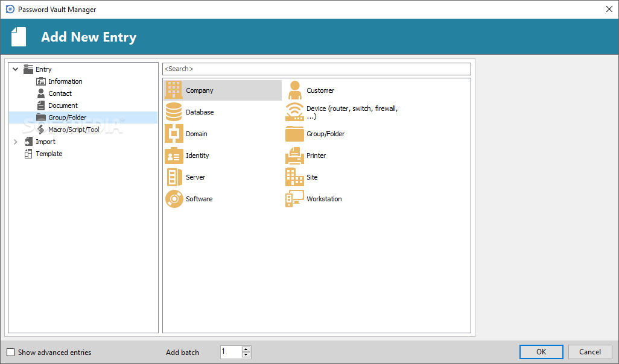619x364 pixels.
Task: Pick the Site buildings icon
Action: click(294, 177)
